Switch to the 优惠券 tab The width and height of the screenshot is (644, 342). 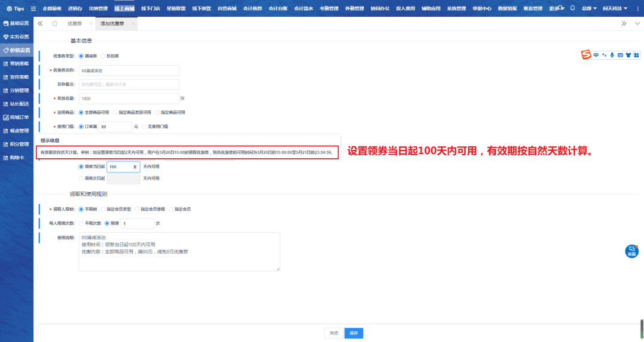[x=75, y=23]
